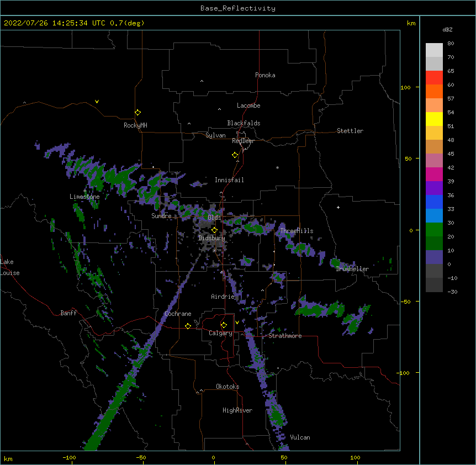
Task: Click the magenta 42 dBZ legend swatch
Action: point(434,174)
